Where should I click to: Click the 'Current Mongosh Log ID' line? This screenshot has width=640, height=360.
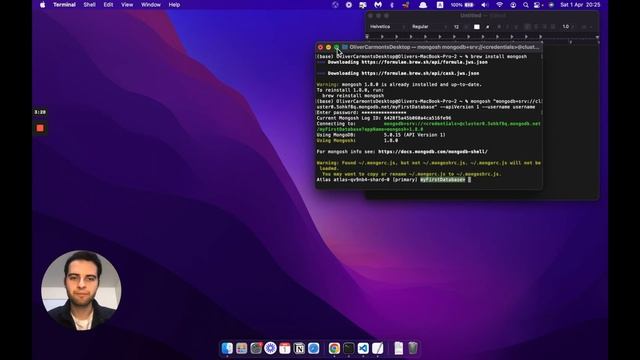384,118
